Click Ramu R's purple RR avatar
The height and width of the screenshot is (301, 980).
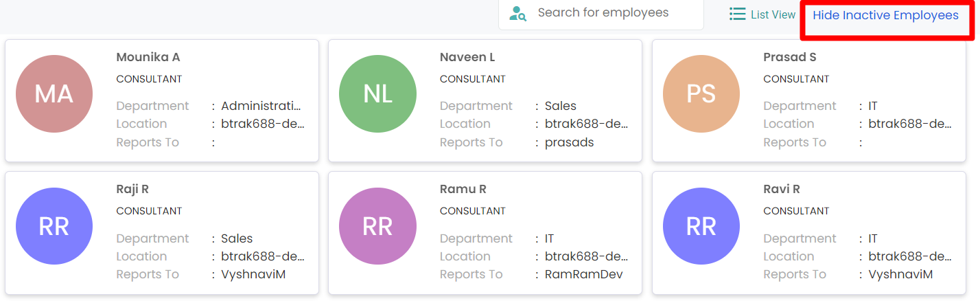coord(377,226)
